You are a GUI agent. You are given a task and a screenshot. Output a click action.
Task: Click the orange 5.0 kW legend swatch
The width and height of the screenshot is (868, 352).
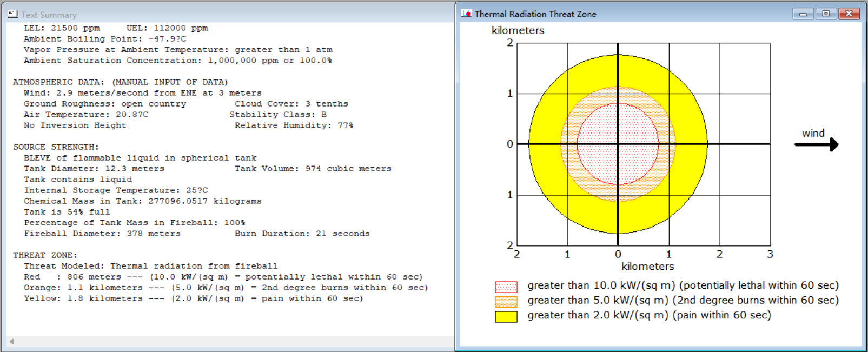coord(506,302)
